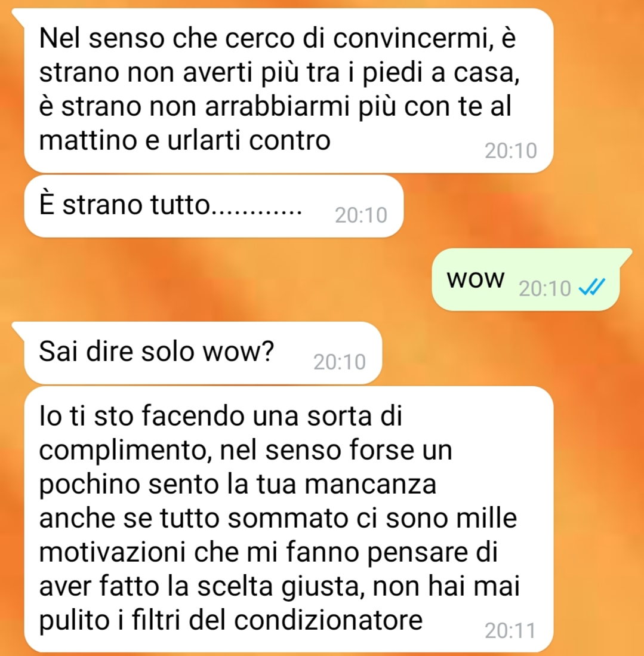Viewport: 644px width, 656px height.
Task: Select the message starting "Io ti sto facendo"
Action: coord(289,519)
